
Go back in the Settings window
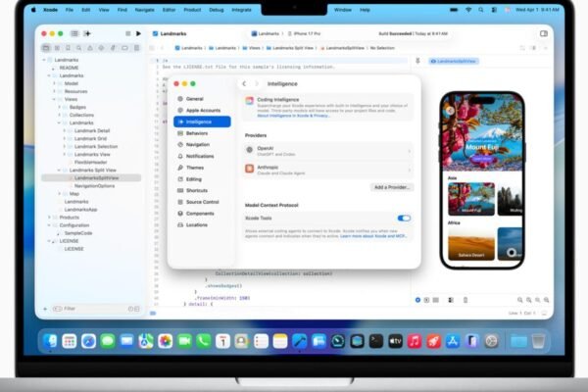244,83
